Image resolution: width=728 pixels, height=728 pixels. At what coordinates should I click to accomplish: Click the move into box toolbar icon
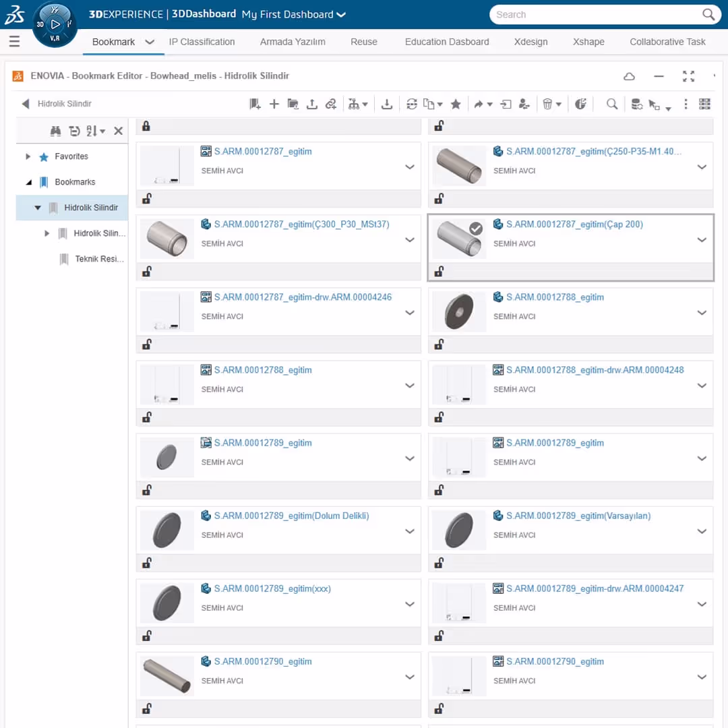pos(506,104)
